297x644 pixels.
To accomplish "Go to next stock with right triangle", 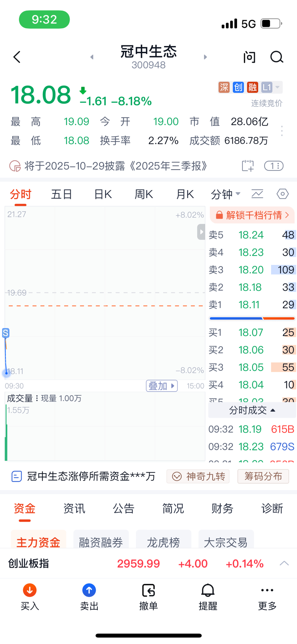I will click(205, 57).
